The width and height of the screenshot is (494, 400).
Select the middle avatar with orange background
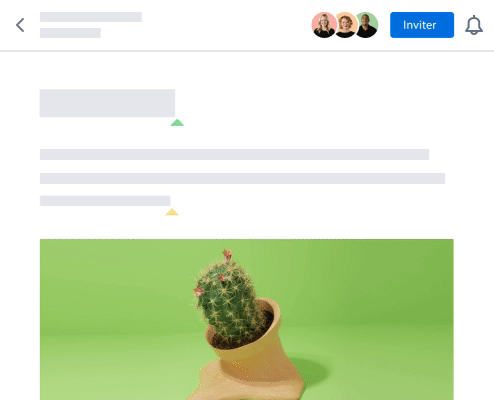coord(346,25)
